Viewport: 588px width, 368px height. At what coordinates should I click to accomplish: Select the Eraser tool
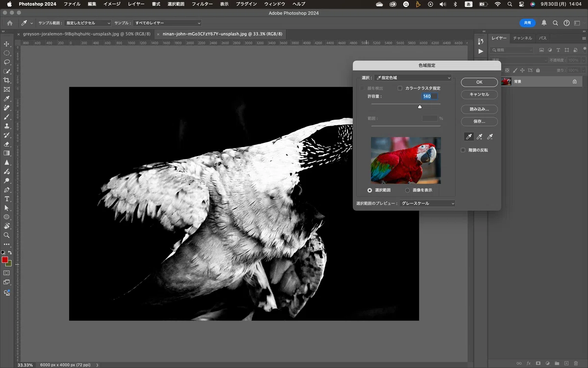[7, 144]
